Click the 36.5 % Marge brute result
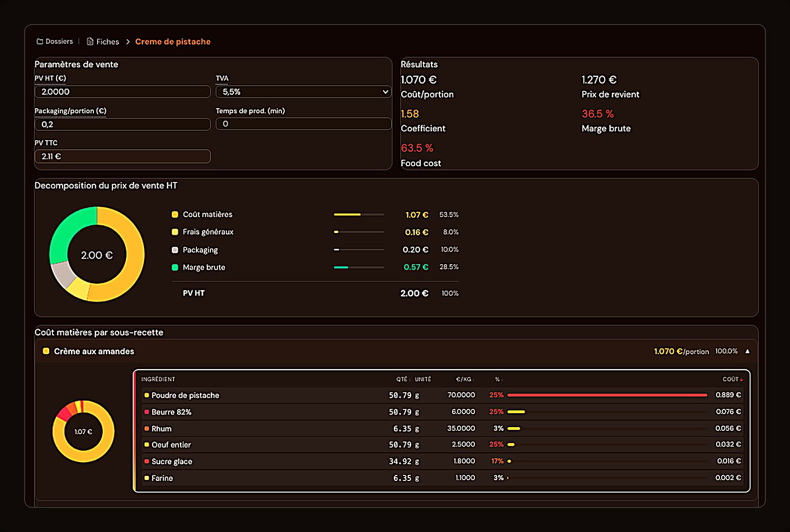790x532 pixels. 598,114
